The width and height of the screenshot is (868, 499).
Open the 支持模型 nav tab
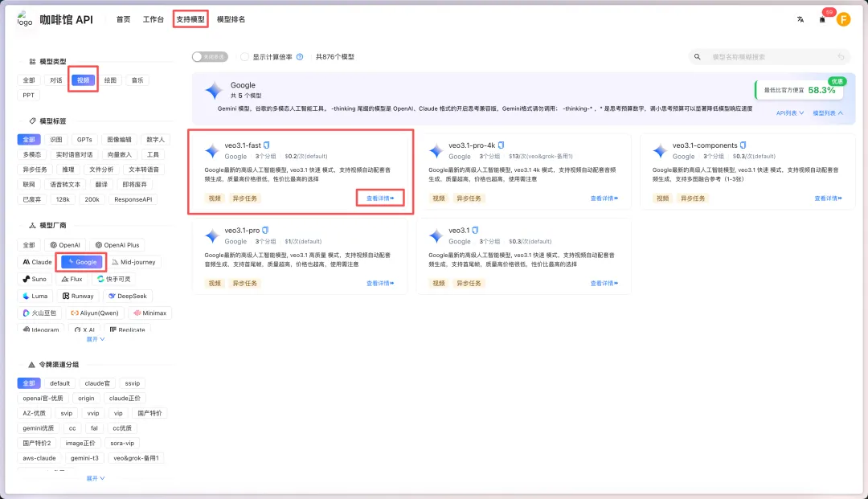190,19
